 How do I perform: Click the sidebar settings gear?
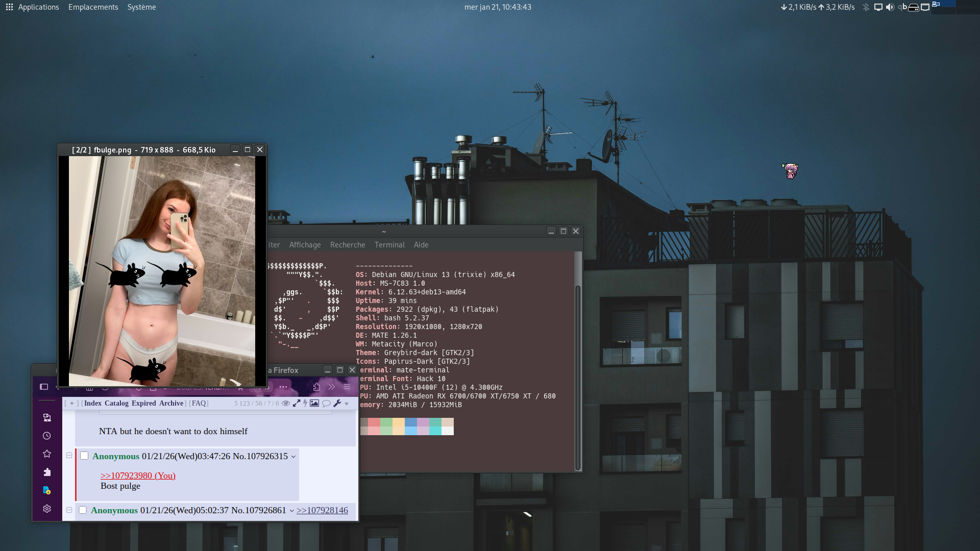point(47,509)
